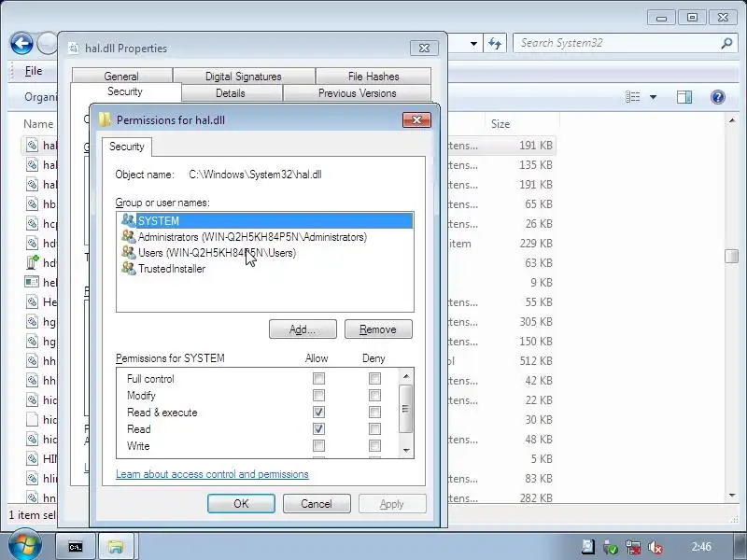Click the Name column header
The width and height of the screenshot is (747, 560).
click(38, 124)
